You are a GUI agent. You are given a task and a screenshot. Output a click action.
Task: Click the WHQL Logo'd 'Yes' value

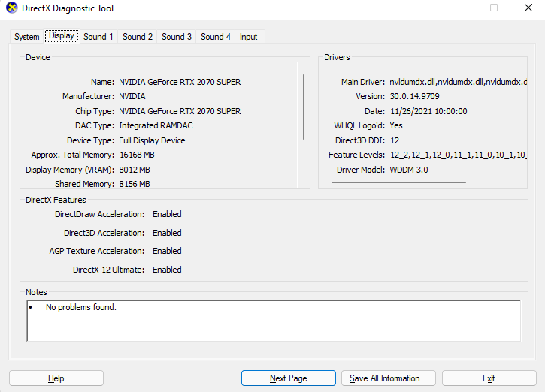tap(396, 125)
